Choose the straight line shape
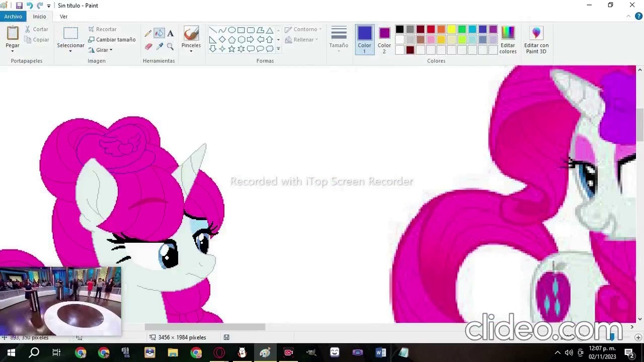Screen dimensions: 644x362 pos(213,30)
